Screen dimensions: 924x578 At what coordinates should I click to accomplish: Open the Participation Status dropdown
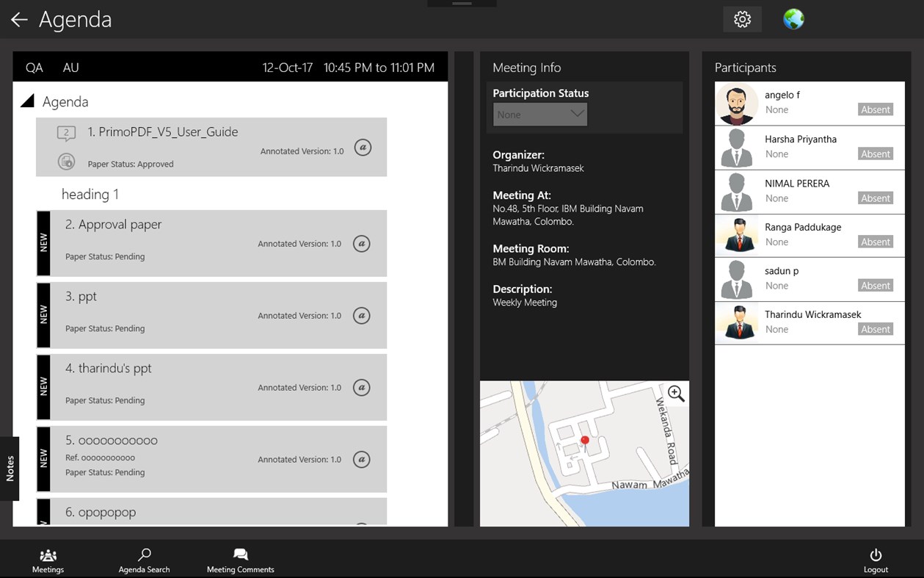[x=540, y=114]
